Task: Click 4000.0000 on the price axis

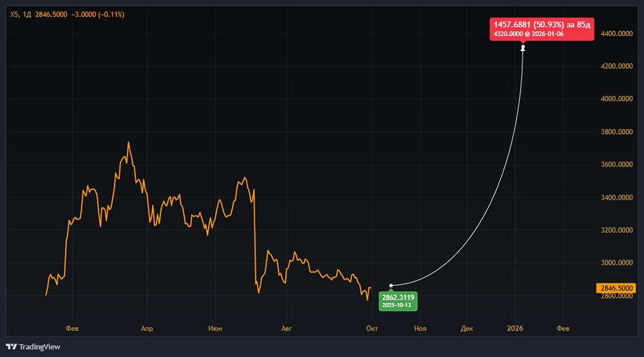Action: tap(616, 99)
